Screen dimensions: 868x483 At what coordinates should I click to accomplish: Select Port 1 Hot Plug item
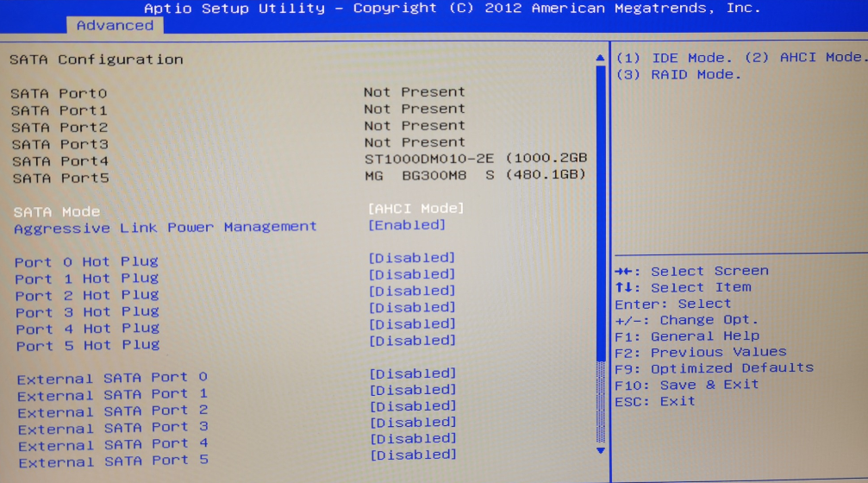click(87, 278)
